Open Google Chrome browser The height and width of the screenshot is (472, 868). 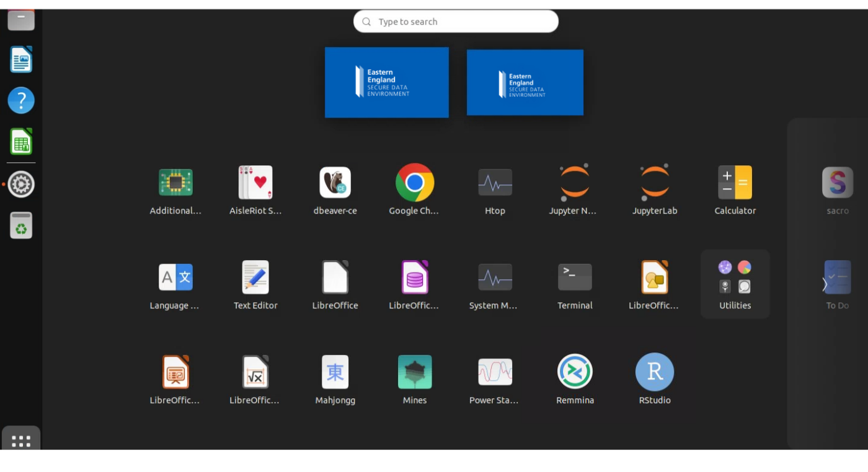pos(414,183)
